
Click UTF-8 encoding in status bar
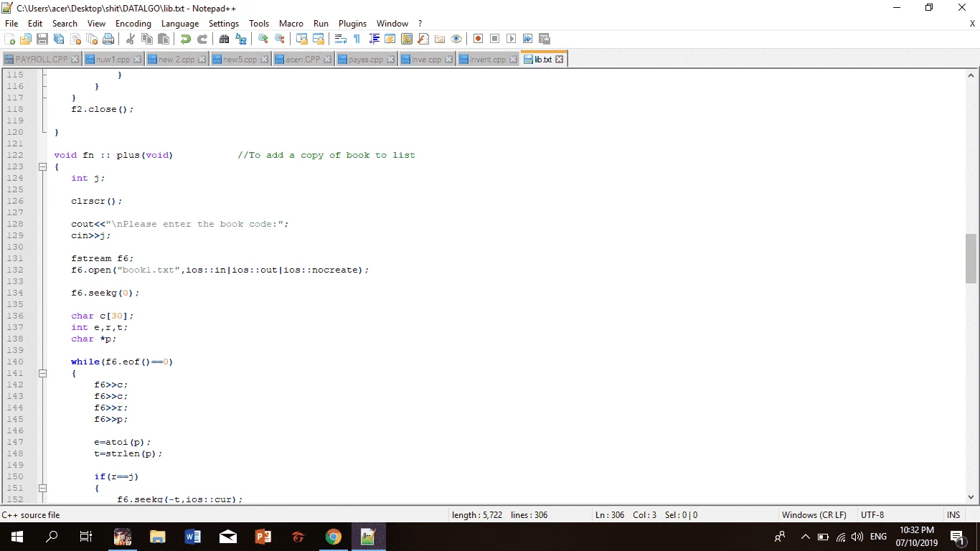(872, 515)
